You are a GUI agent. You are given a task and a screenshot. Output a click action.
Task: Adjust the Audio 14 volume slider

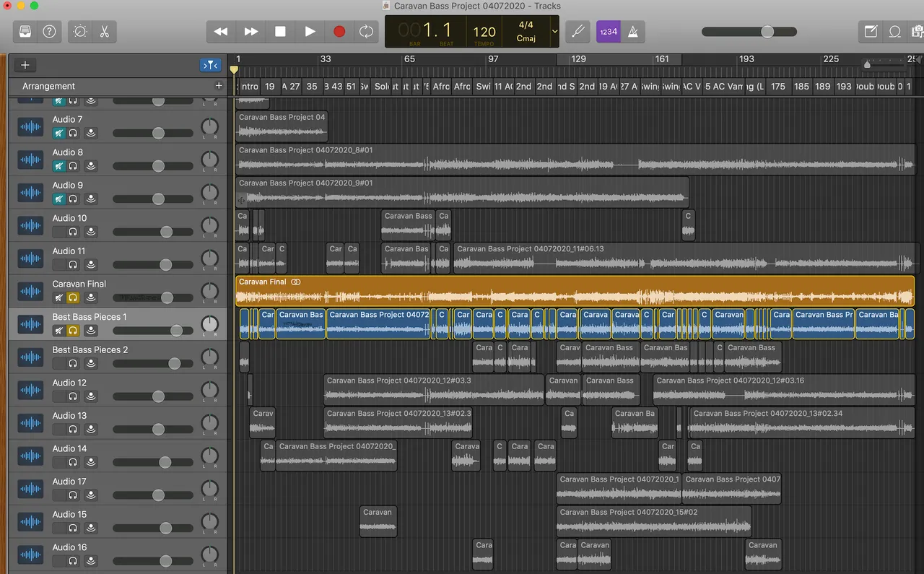click(x=153, y=462)
